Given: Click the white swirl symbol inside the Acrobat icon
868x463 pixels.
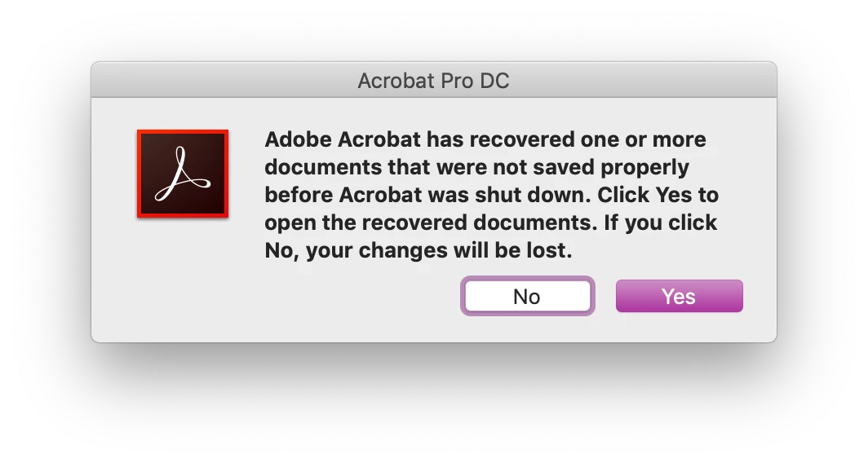Looking at the screenshot, I should (182, 174).
